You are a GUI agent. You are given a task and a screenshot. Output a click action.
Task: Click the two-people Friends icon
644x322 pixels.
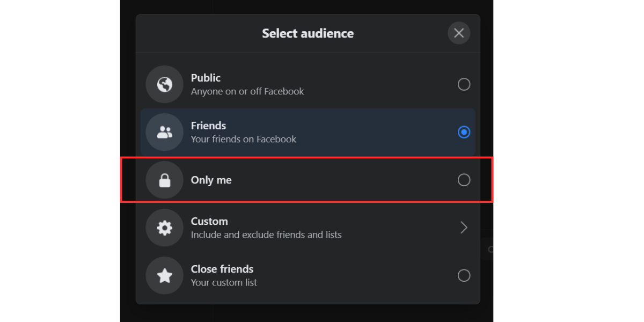pos(164,132)
